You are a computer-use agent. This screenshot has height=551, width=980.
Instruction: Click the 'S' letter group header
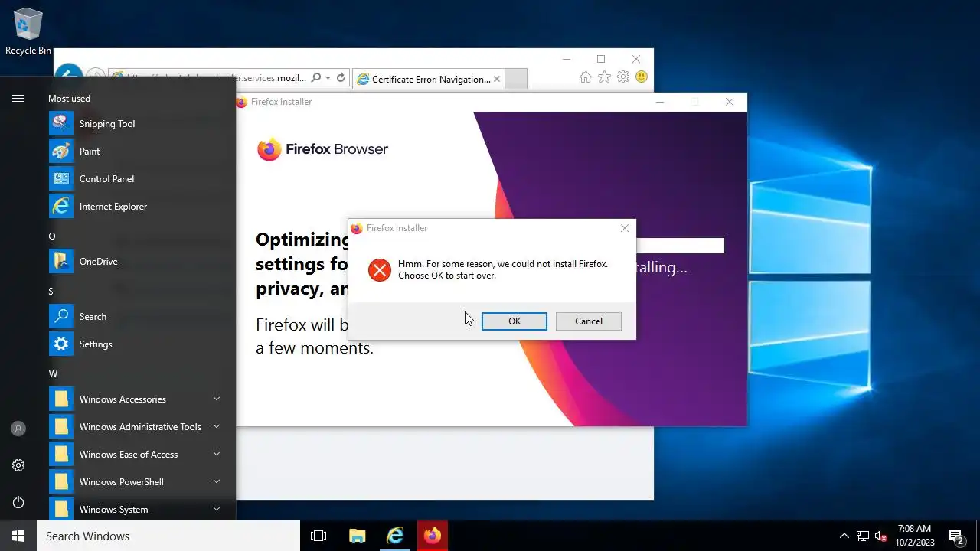coord(51,291)
